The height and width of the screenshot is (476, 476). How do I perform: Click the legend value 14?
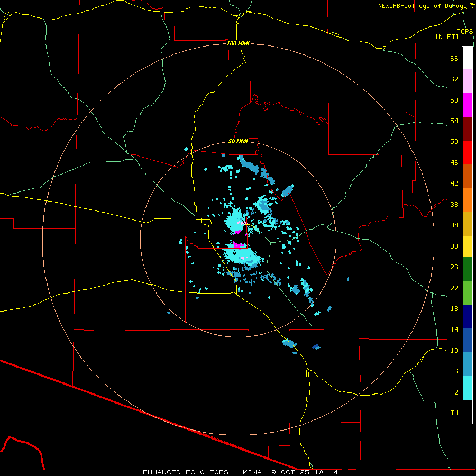tap(454, 329)
